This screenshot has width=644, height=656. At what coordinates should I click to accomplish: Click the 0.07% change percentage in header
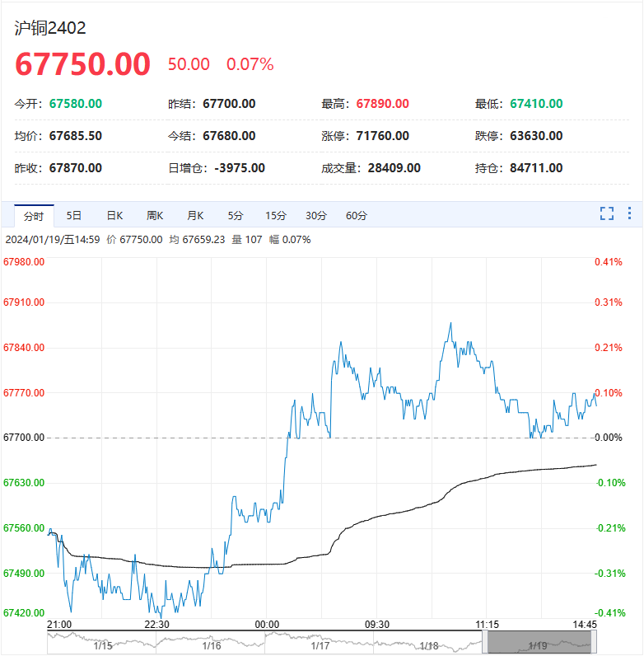250,64
